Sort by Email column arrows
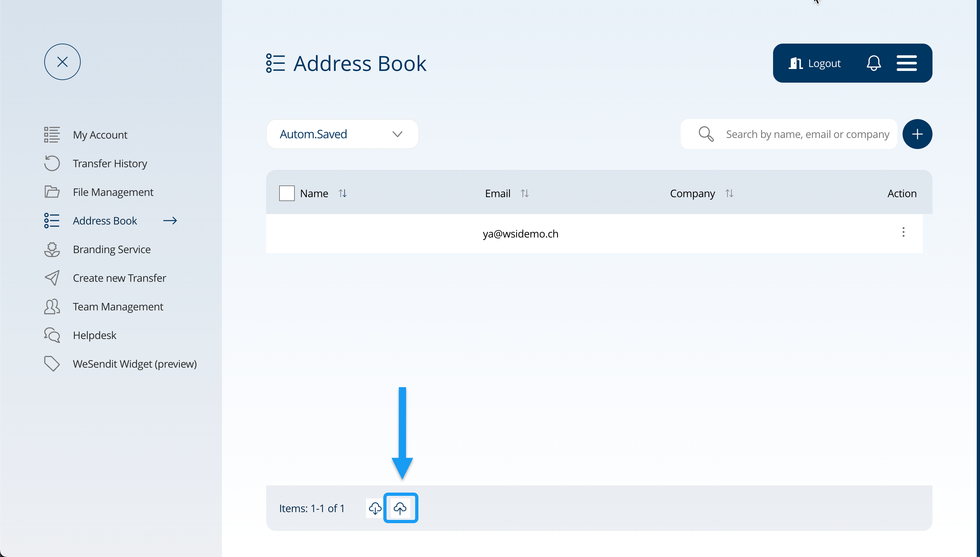 tap(524, 193)
